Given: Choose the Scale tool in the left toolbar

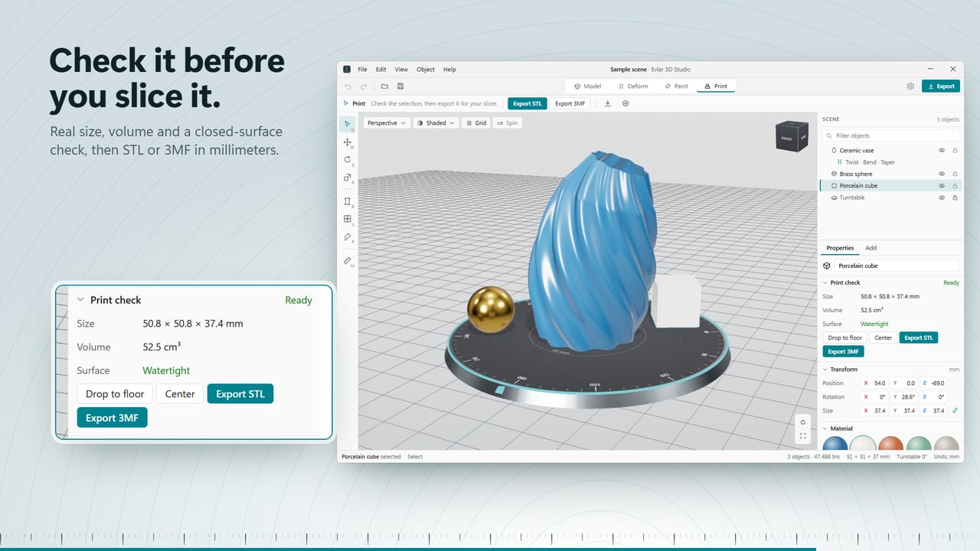Looking at the screenshot, I should pyautogui.click(x=348, y=178).
